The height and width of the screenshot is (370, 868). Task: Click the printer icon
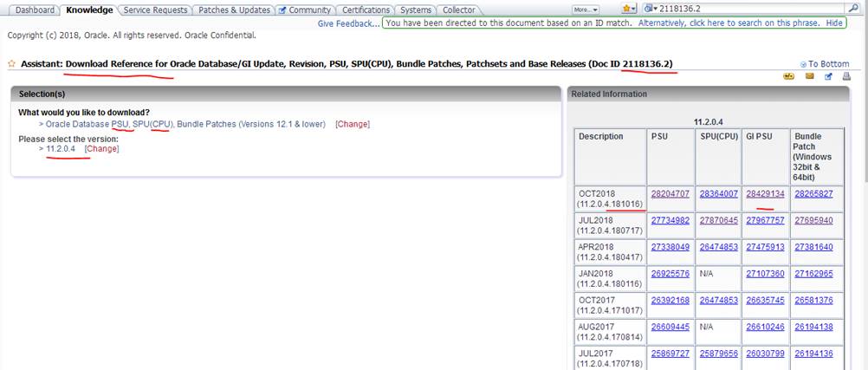pos(845,77)
